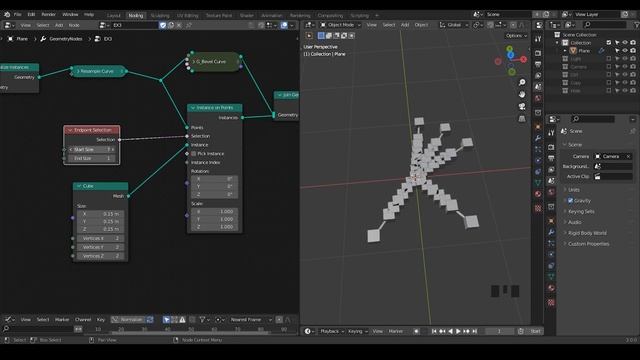Expand the G_Bevel Curve node
The height and width of the screenshot is (360, 640).
coord(193,62)
